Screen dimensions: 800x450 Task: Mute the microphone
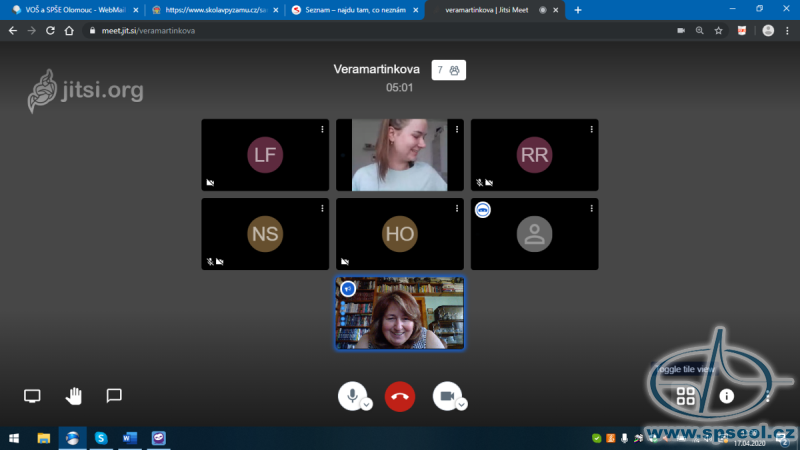(350, 395)
